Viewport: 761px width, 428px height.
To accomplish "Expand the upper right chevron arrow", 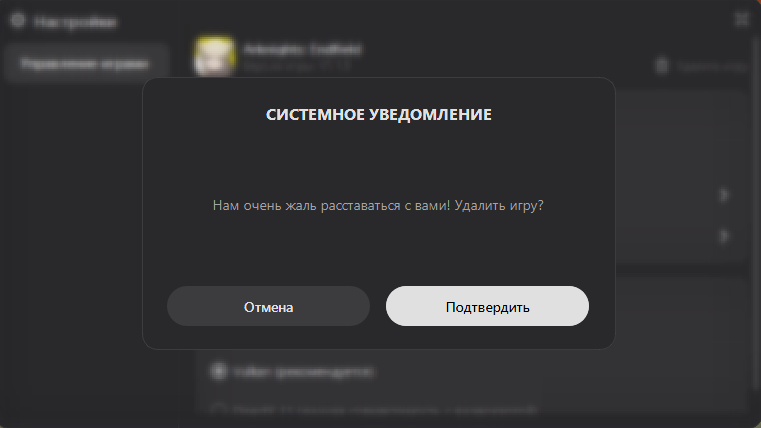I will [724, 195].
